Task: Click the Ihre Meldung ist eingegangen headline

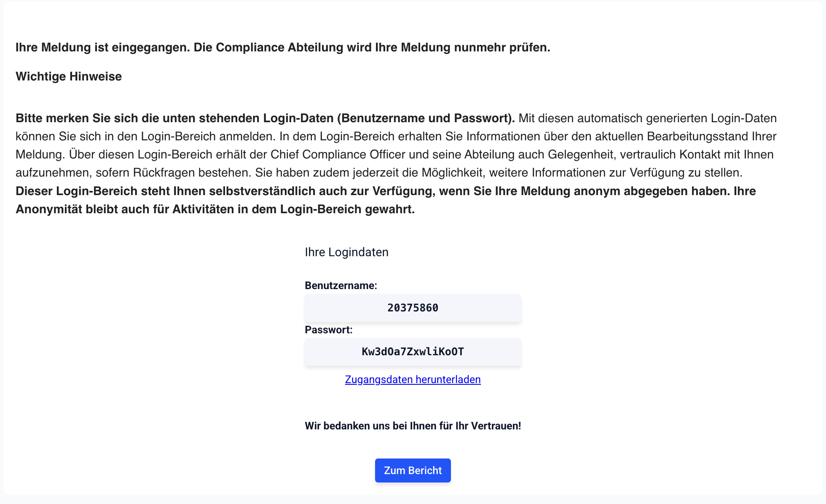Action: click(283, 48)
